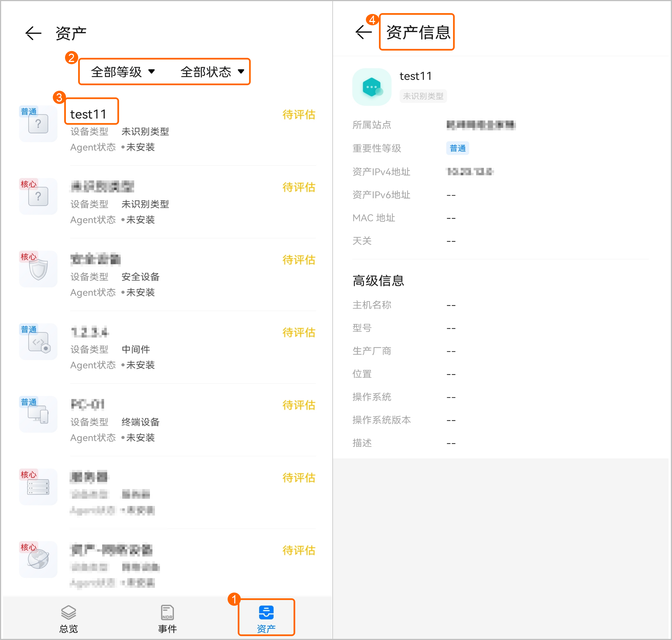Screen dimensions: 672x640
Task: Click the teal hexagon test11 avatar
Action: (372, 87)
